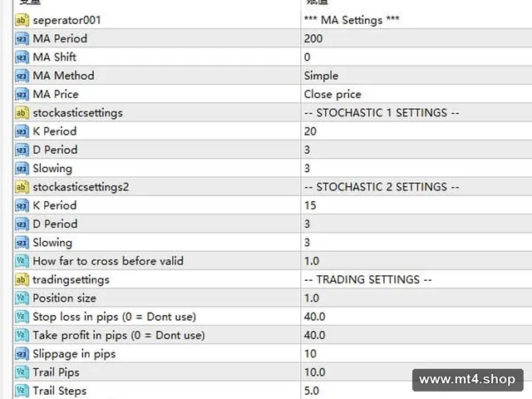The height and width of the screenshot is (399, 532).
Task: Click the integer icon beside Slippage in pips
Action: pos(22,354)
